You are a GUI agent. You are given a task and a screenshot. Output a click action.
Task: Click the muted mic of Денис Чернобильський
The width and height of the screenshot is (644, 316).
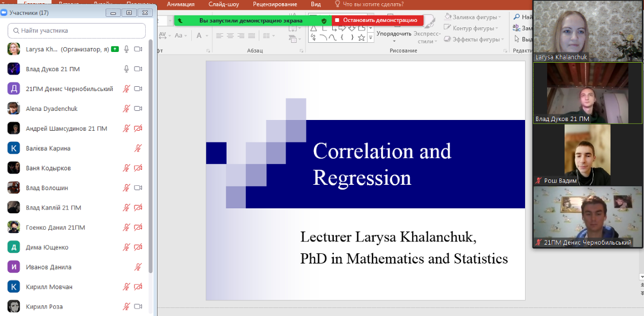click(126, 89)
